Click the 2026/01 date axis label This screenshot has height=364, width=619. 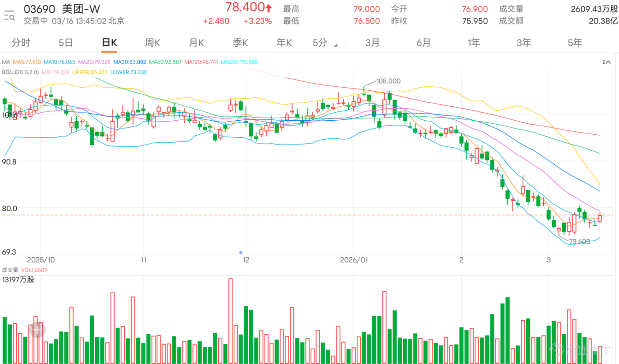point(354,260)
